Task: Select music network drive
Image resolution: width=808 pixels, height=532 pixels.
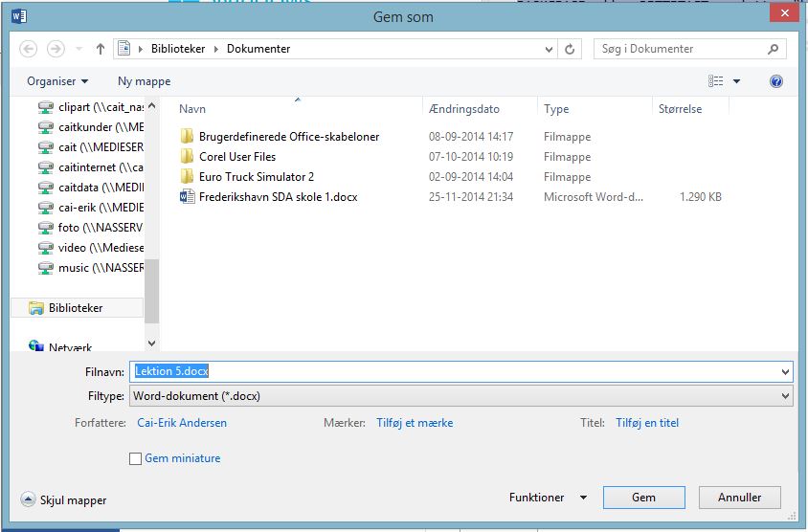Action: [91, 268]
